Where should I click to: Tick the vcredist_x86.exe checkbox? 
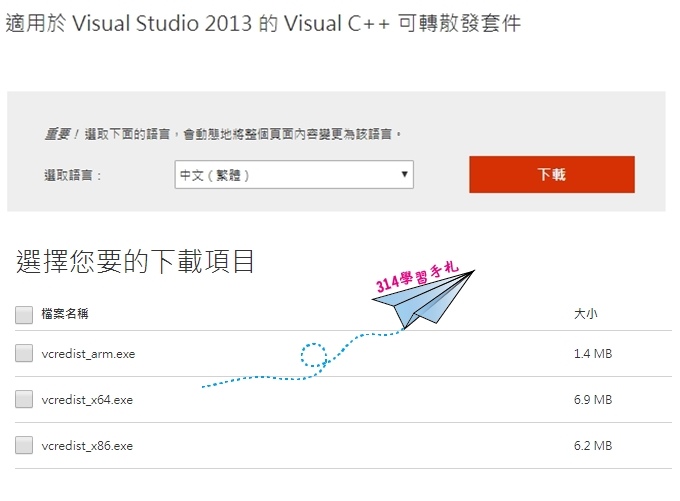click(24, 445)
